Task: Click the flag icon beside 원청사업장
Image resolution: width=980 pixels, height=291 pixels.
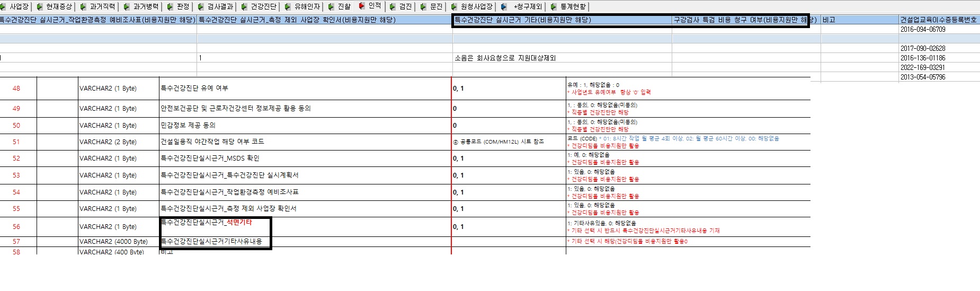Action: click(x=455, y=7)
